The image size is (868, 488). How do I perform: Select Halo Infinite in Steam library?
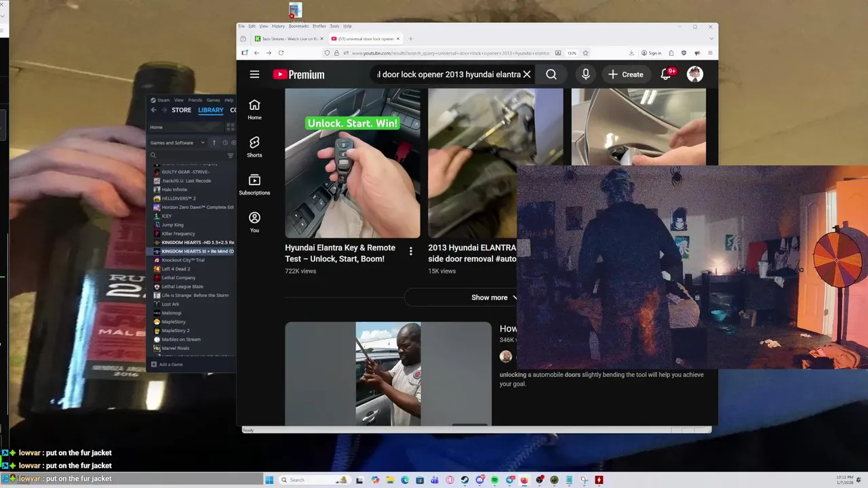[174, 190]
